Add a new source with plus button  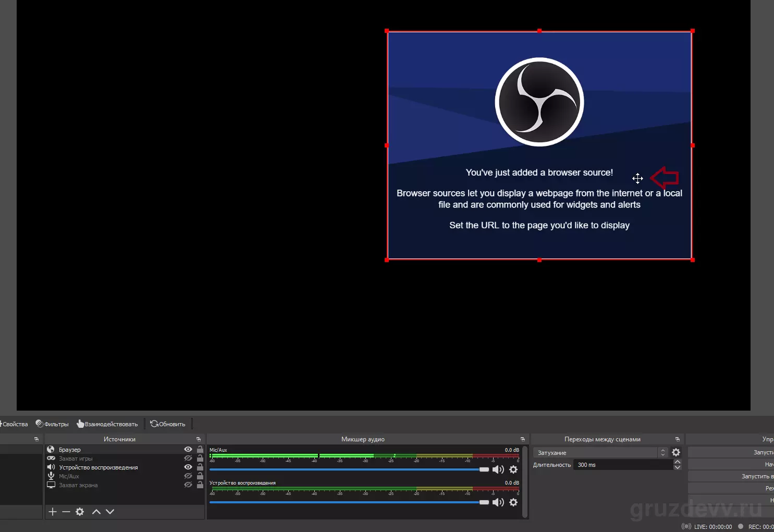(53, 512)
